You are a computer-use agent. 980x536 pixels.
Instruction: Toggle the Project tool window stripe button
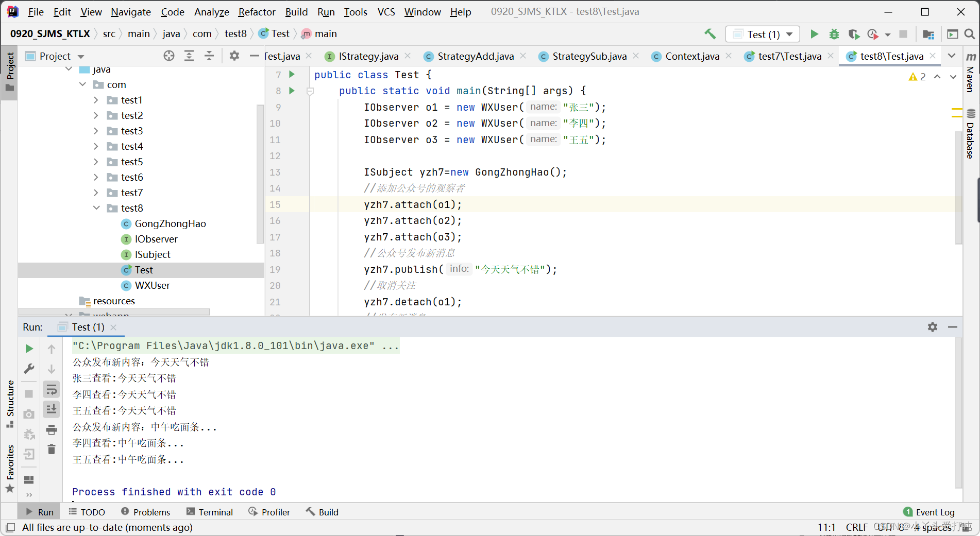[10, 72]
